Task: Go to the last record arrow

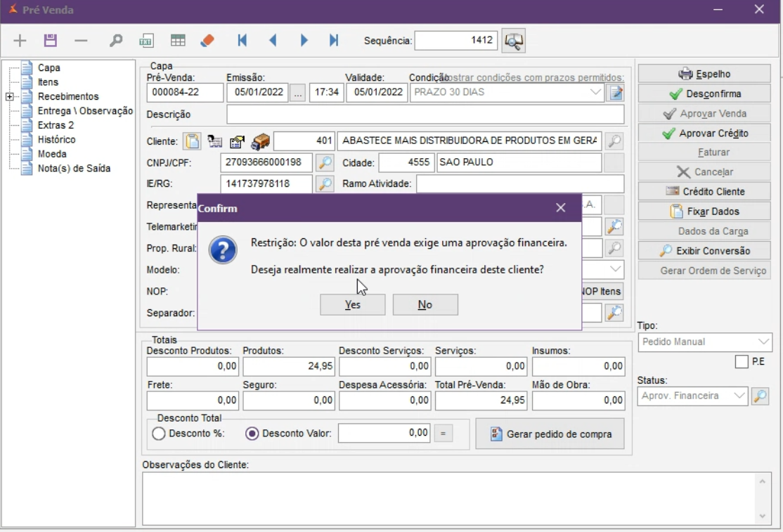Action: pyautogui.click(x=334, y=41)
